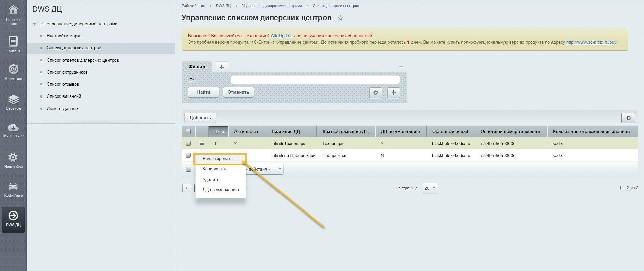Open the Kodix.Авто sidebar section
The height and width of the screenshot is (271, 644).
13,189
